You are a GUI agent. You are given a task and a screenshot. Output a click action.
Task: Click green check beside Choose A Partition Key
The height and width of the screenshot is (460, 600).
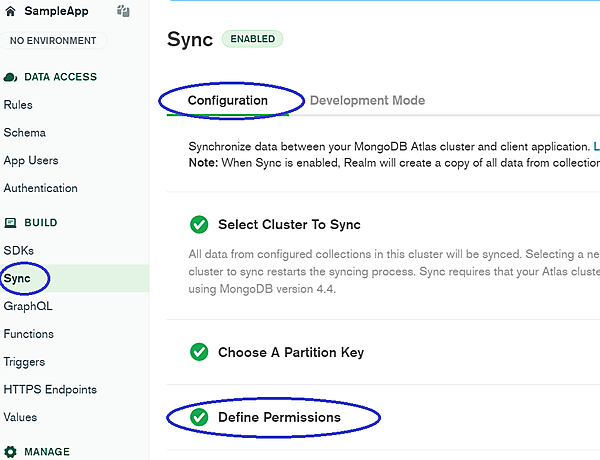[x=199, y=352]
